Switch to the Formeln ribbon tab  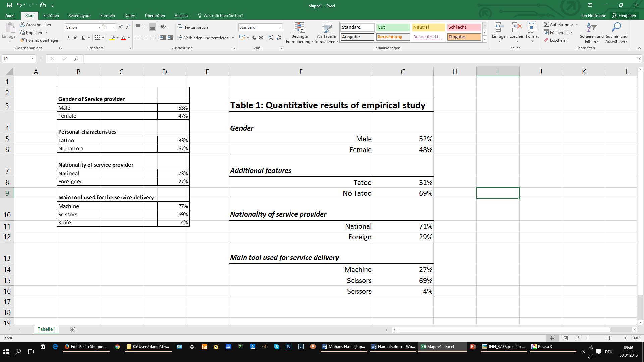pos(107,16)
